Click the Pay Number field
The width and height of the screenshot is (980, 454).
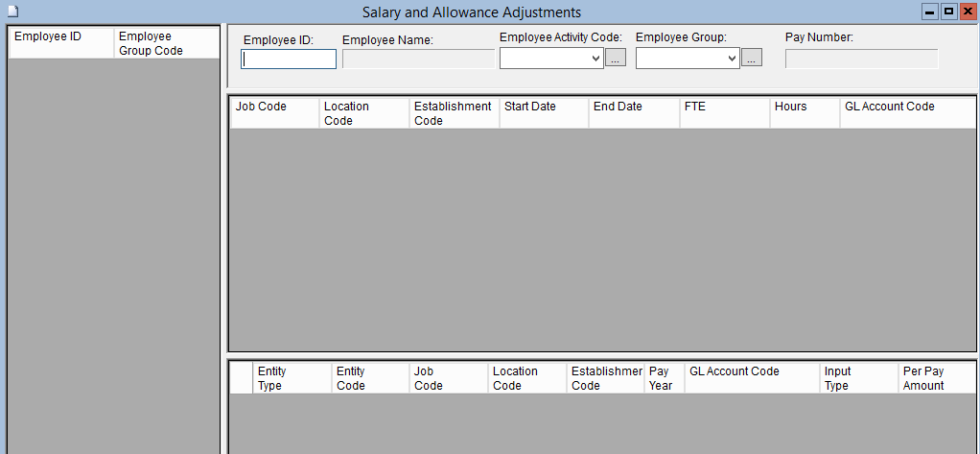[x=861, y=60]
